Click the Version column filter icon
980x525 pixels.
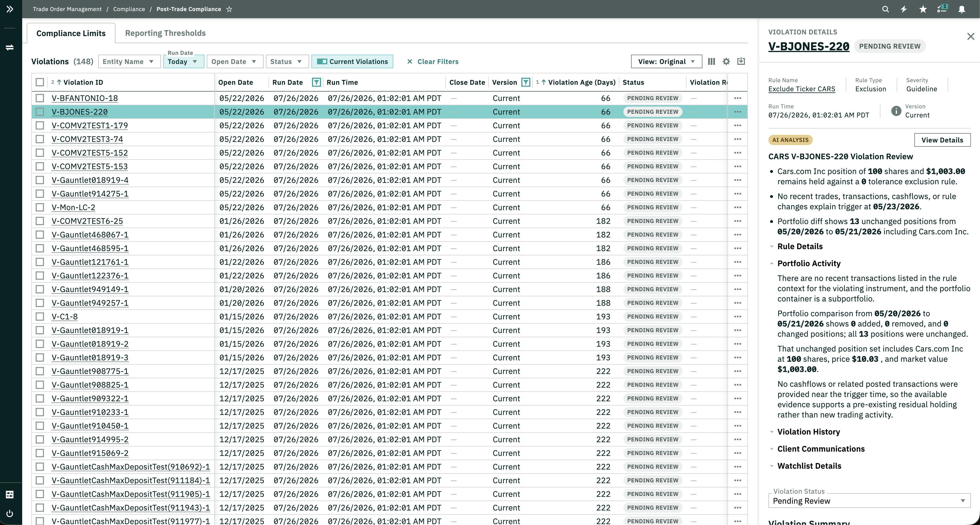click(525, 82)
